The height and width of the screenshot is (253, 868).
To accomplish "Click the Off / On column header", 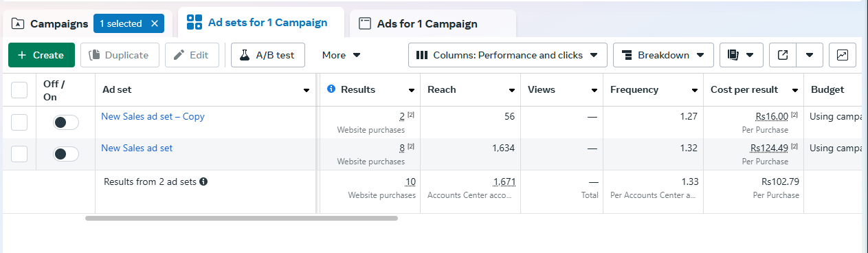I will point(54,90).
